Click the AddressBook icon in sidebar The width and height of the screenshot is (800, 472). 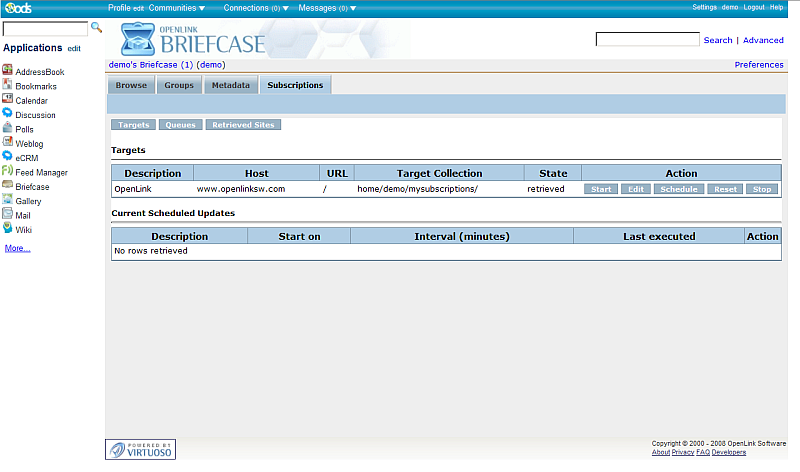click(7, 71)
